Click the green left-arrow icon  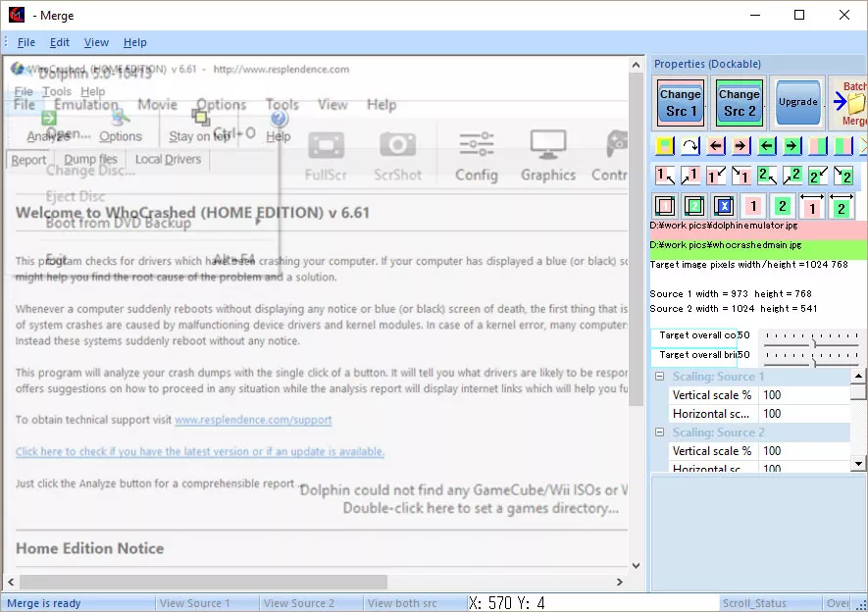[767, 146]
